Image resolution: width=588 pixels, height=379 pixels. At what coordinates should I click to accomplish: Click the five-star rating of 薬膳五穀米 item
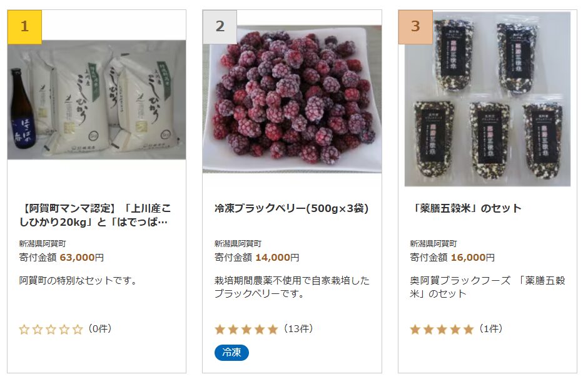[x=442, y=330]
